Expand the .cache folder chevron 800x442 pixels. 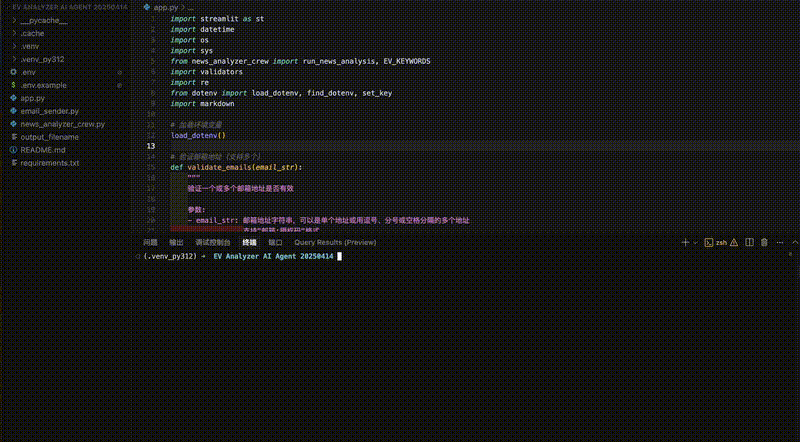point(14,33)
